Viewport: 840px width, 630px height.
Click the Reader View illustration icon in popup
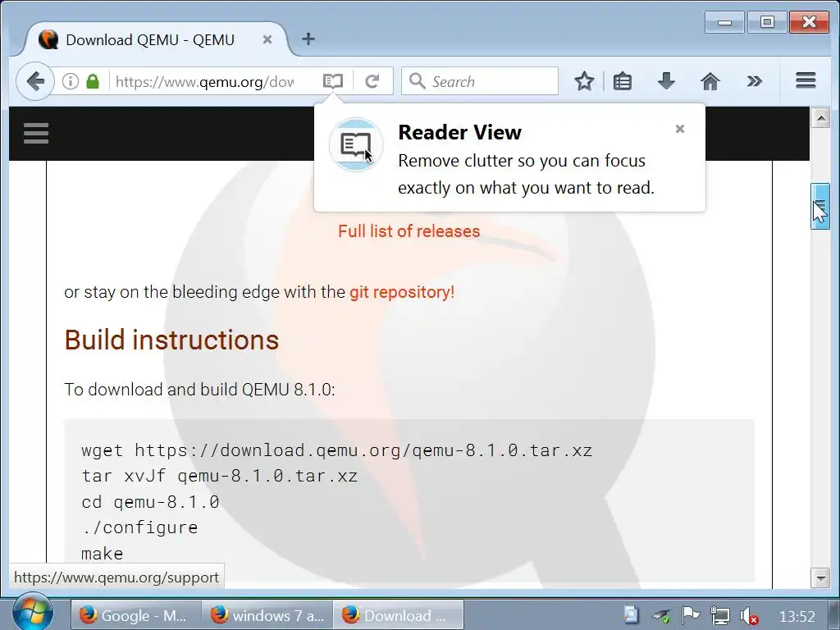coord(356,144)
